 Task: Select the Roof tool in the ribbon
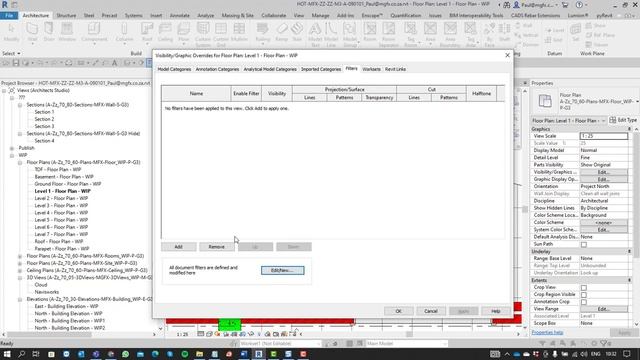point(147,32)
